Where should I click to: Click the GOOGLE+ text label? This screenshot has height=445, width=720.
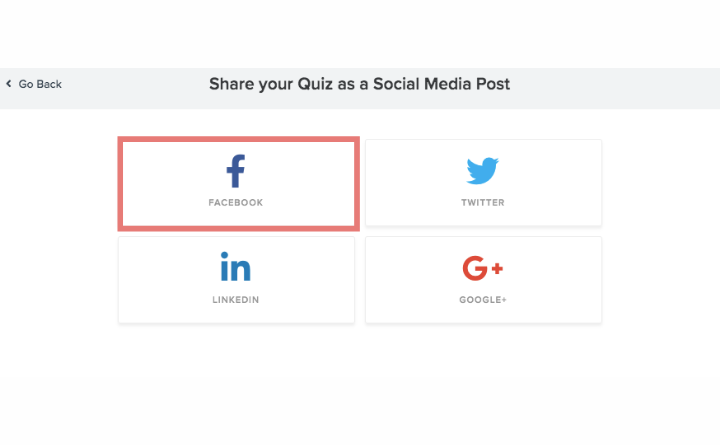point(483,300)
